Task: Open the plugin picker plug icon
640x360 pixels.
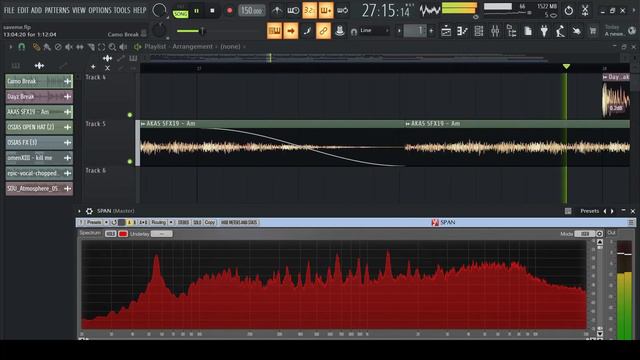Action: [x=544, y=31]
